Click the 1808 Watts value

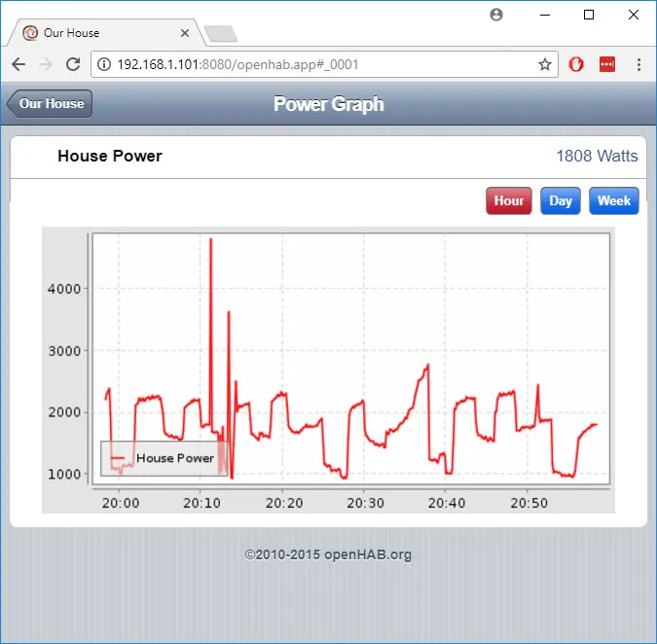pos(597,156)
